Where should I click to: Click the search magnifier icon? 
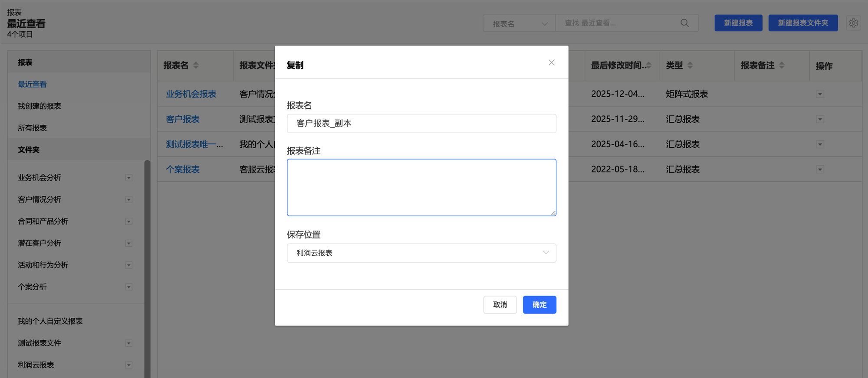click(684, 23)
